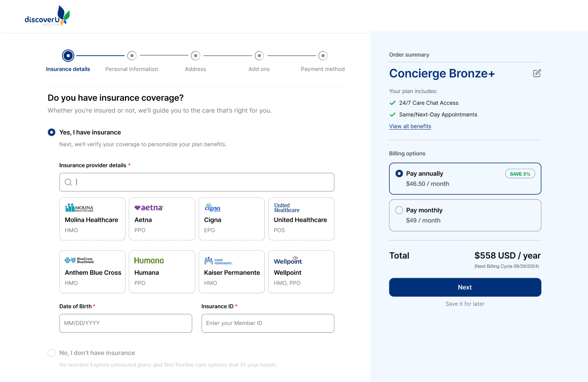588x382 pixels.
Task: Open the Add ons step
Action: pos(259,56)
